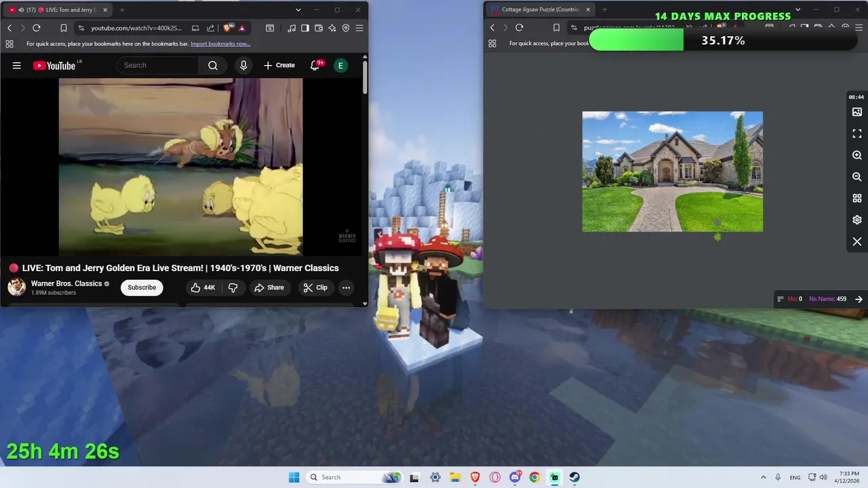Viewport: 868px width, 488px height.
Task: Bookmark the puzzle page
Action: (556, 28)
